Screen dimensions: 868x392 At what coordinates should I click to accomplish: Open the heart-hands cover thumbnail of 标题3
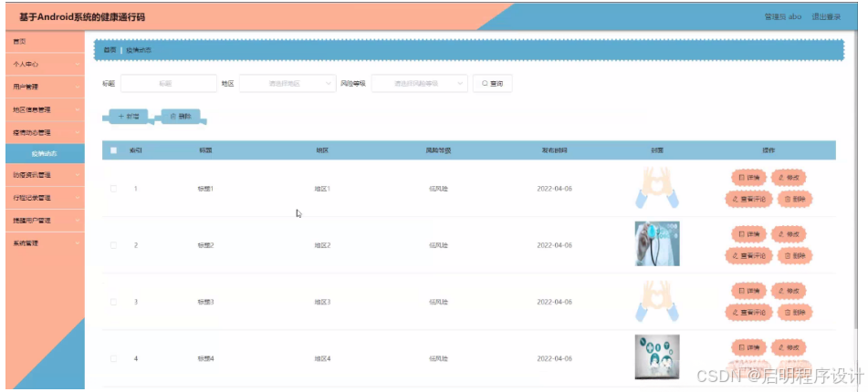[x=657, y=301]
